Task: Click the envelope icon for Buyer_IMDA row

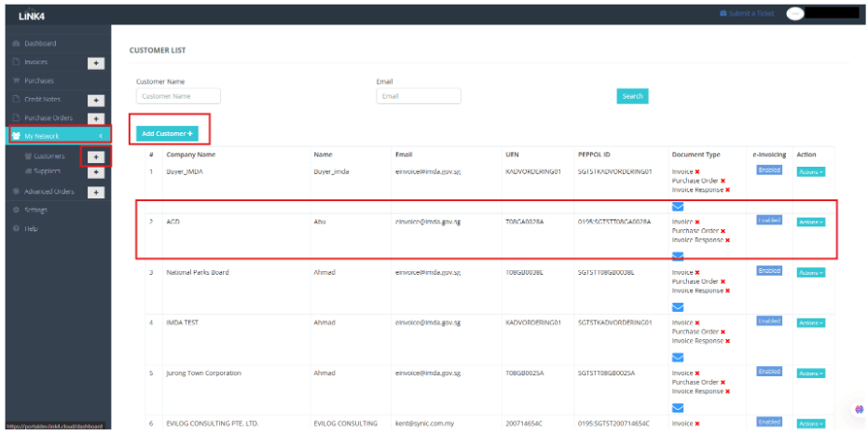Action: [678, 206]
